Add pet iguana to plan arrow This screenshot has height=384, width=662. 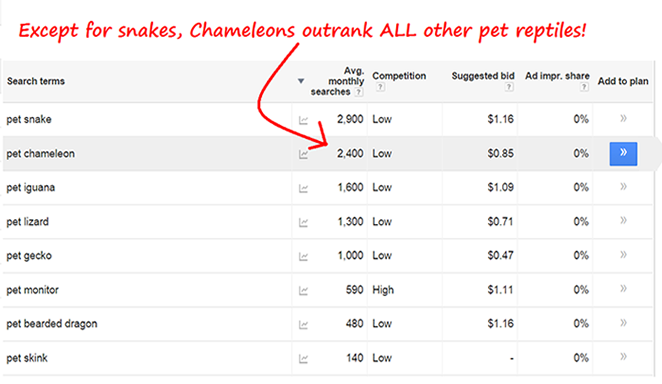pos(623,187)
